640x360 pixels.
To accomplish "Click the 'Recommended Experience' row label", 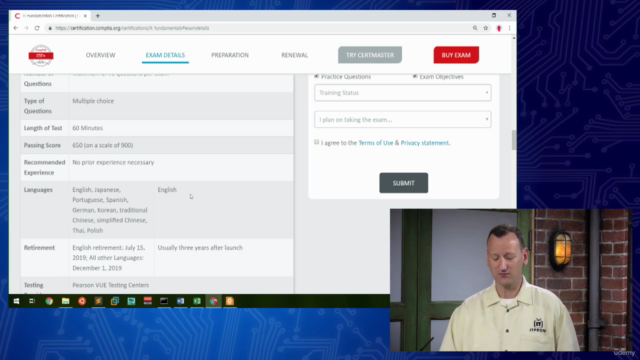I will click(x=44, y=167).
